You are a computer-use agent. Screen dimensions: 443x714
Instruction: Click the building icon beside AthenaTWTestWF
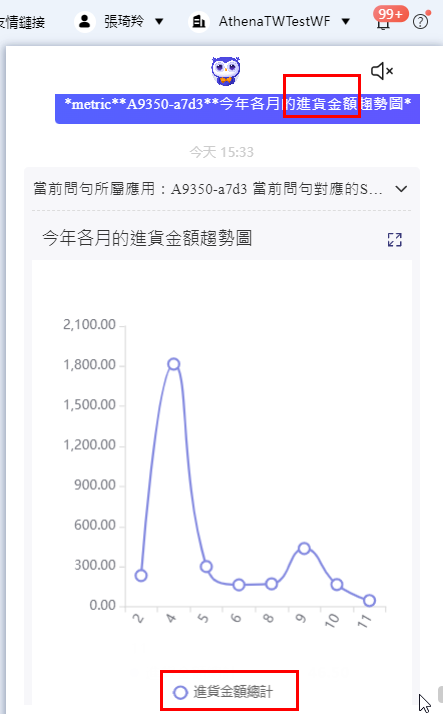click(199, 21)
